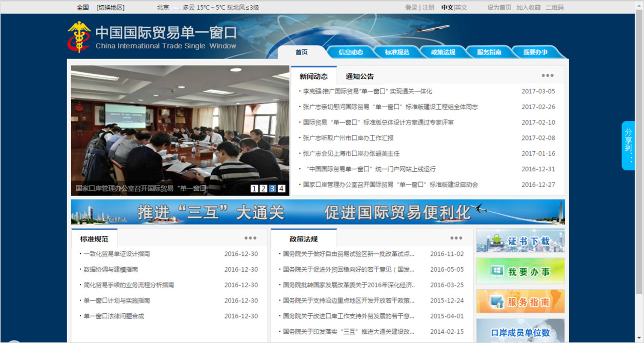
Task: Open policy 国务院关于改进口岸工作
Action: coord(349,316)
